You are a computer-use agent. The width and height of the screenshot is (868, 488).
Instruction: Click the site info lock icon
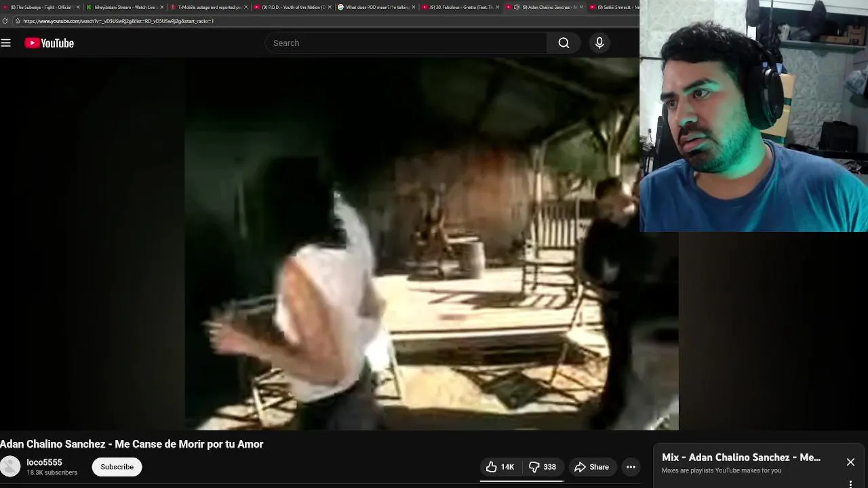tap(16, 21)
